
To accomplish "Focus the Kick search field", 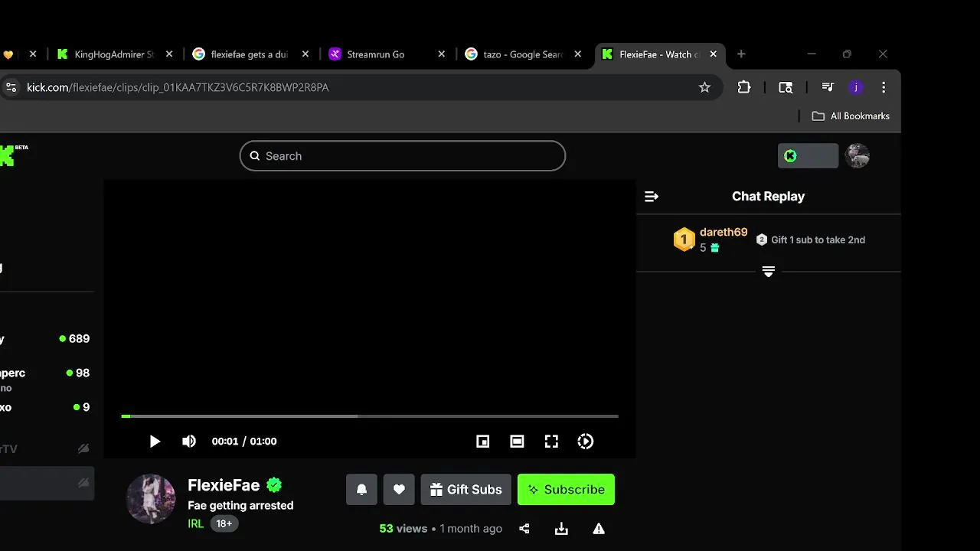I will (x=403, y=156).
